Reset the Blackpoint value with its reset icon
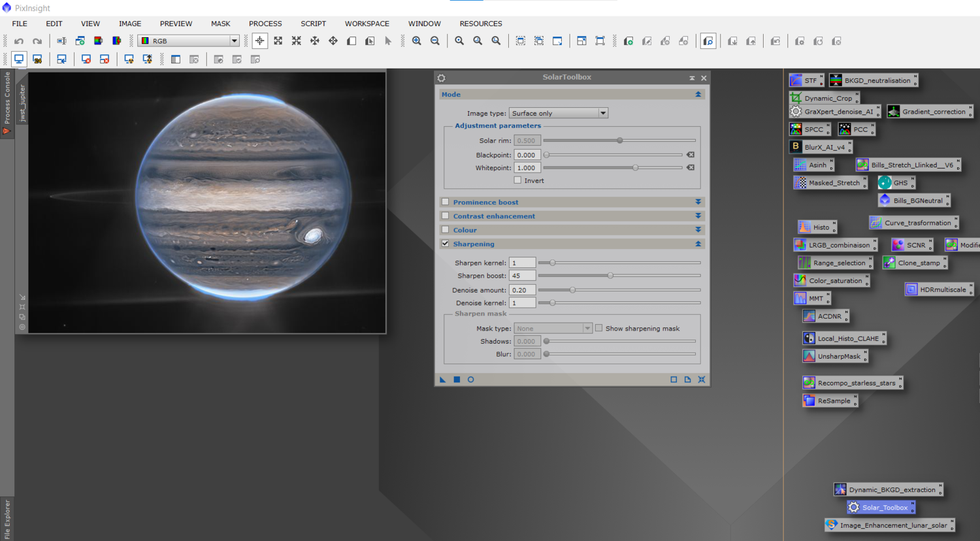Screen dimensions: 980x541 pos(691,155)
